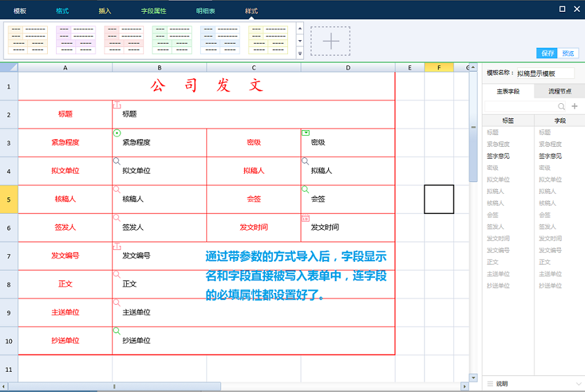This screenshot has width=585, height=392.
Task: Click the plus icon beside field search
Action: pos(574,106)
